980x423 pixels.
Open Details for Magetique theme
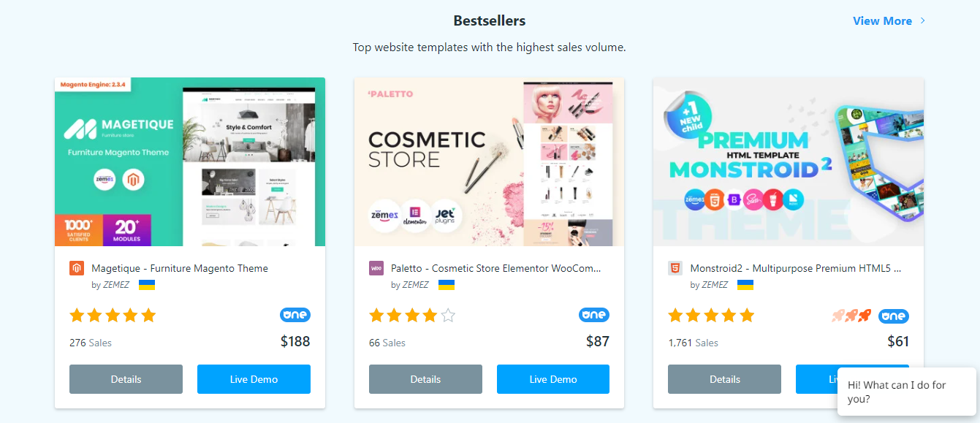tap(126, 379)
